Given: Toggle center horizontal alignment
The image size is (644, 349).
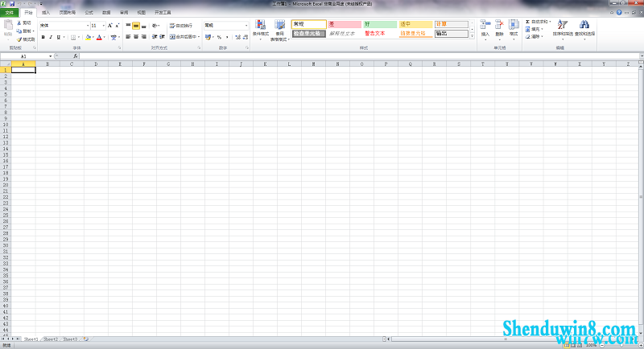Looking at the screenshot, I should point(136,37).
